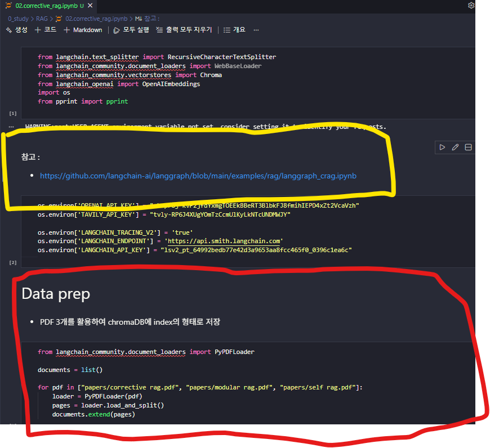The width and height of the screenshot is (490, 448).
Task: Click the documents = list() line
Action: pyautogui.click(x=70, y=370)
